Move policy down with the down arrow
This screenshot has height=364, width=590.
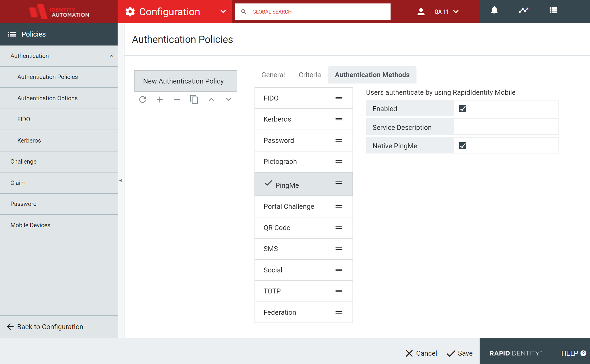229,99
